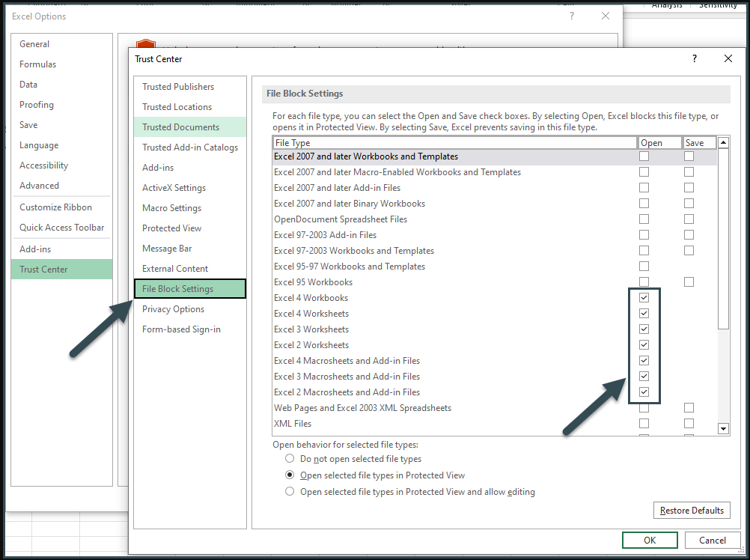Screen dimensions: 750x560
Task: Uncheck Open for Excel 3 Worksheets
Action: point(644,329)
